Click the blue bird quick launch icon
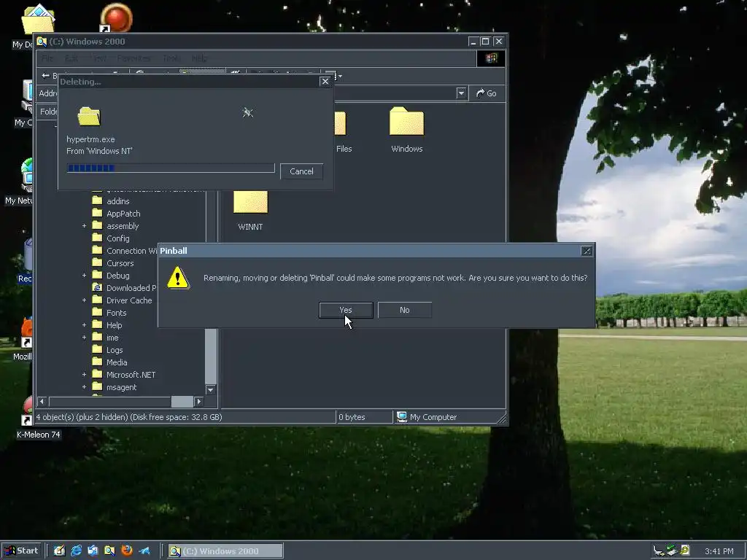 [144, 551]
